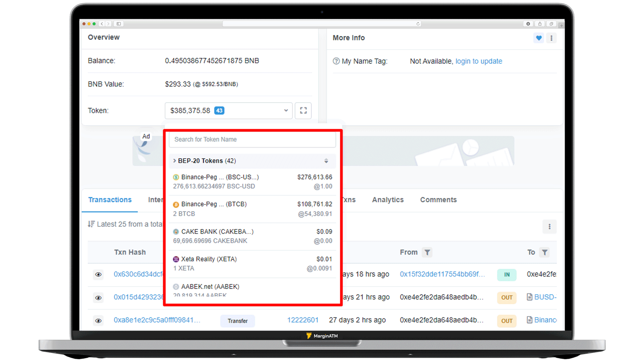
Task: Switch to the Transactions tab
Action: coord(110,200)
